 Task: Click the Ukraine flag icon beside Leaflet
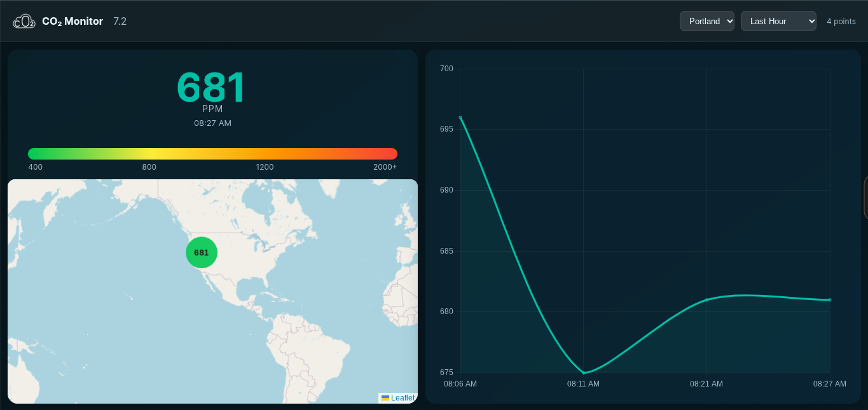click(x=385, y=398)
